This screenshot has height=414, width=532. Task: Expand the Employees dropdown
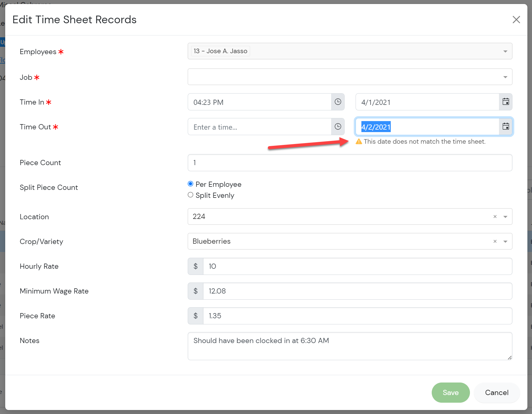(505, 51)
